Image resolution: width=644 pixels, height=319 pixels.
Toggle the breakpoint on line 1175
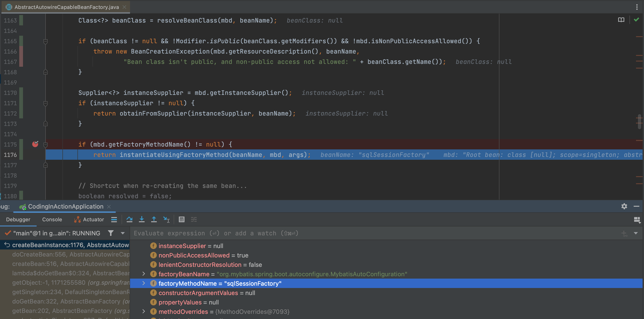(x=35, y=144)
